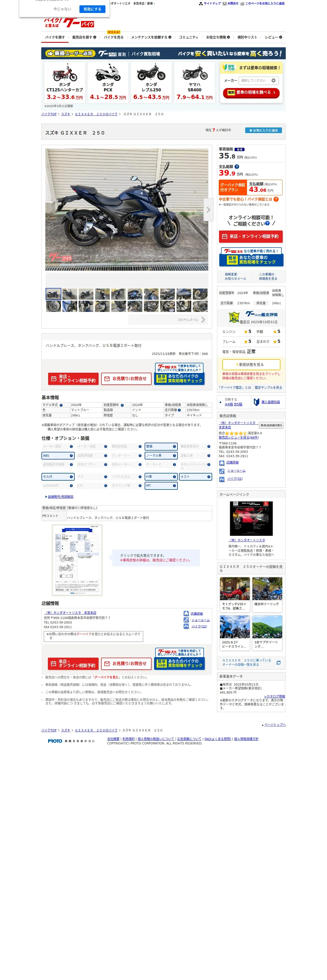The height and width of the screenshot is (980, 327).
Task: Toggle the FI車 equipment tag
Action: click(x=161, y=477)
